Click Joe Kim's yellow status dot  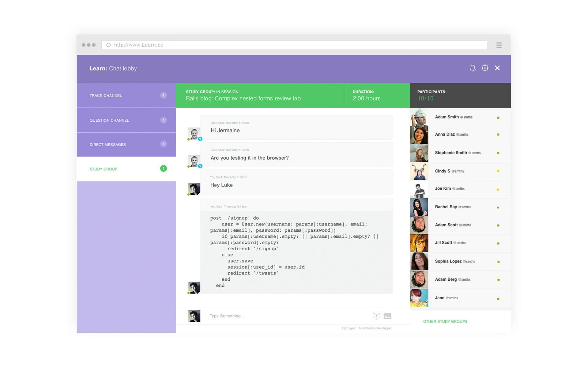(x=498, y=190)
